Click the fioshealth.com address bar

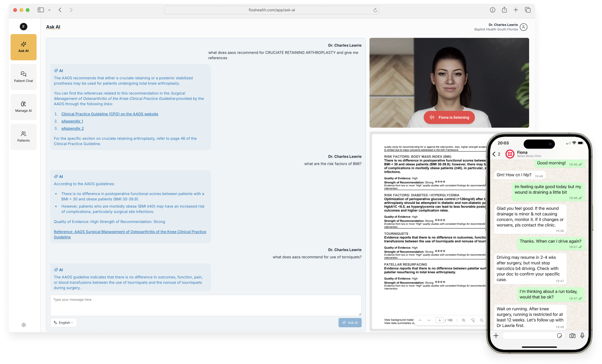[271, 10]
